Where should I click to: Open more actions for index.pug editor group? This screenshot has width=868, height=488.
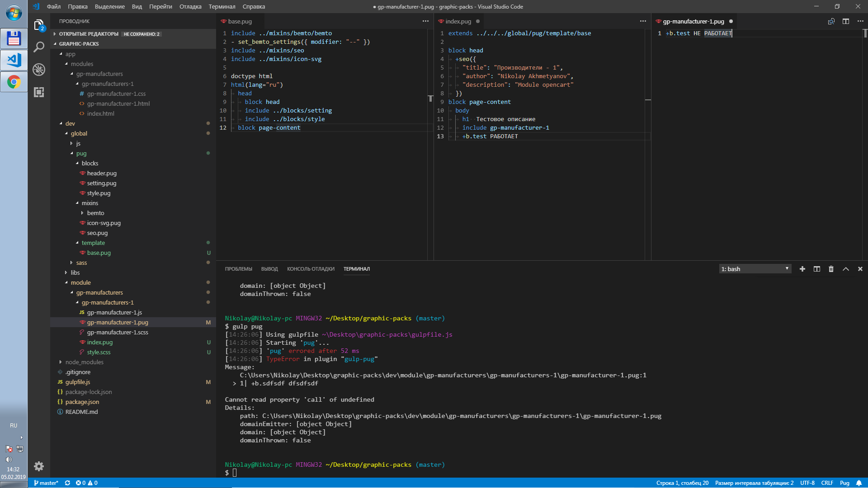click(x=643, y=21)
